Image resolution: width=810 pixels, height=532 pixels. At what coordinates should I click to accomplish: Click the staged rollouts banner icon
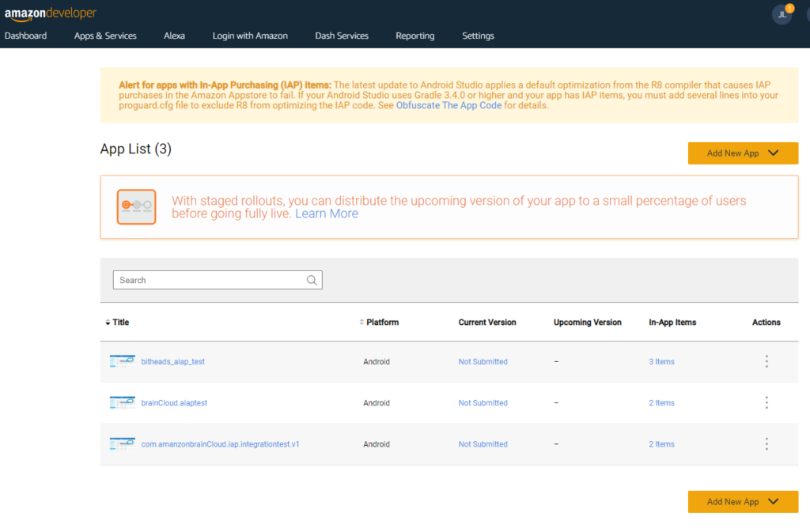click(x=136, y=207)
